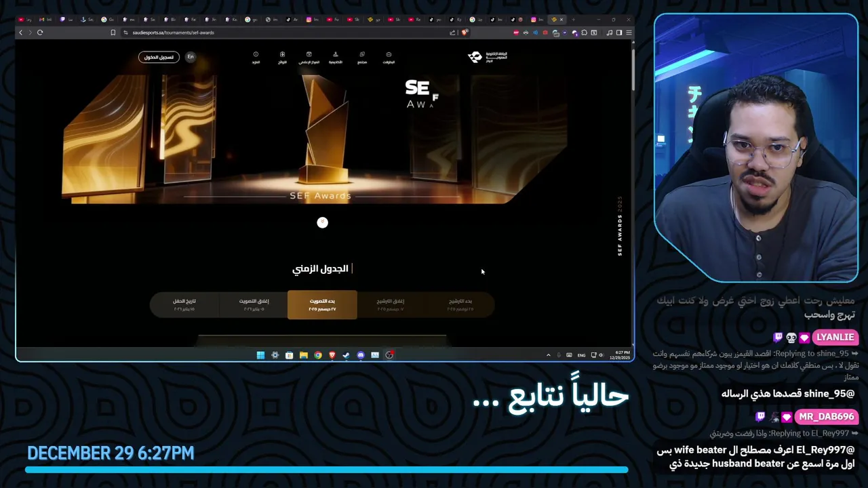Open Steam from the taskbar

coord(346,355)
